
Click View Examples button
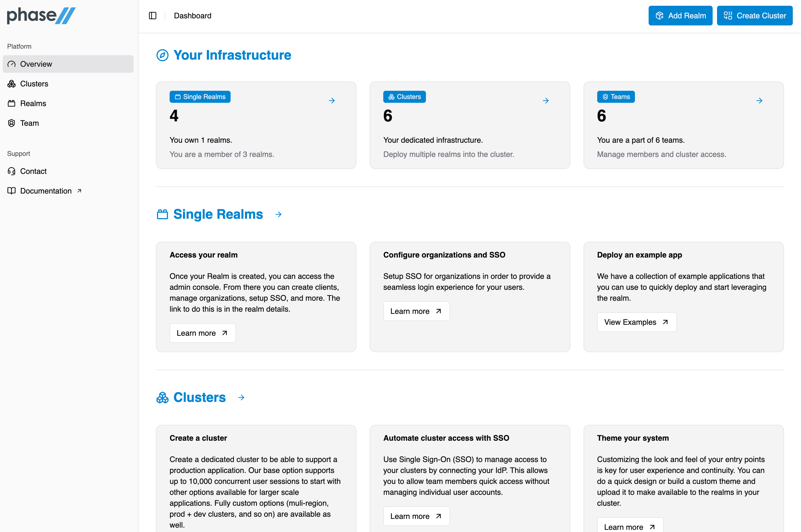coord(636,322)
